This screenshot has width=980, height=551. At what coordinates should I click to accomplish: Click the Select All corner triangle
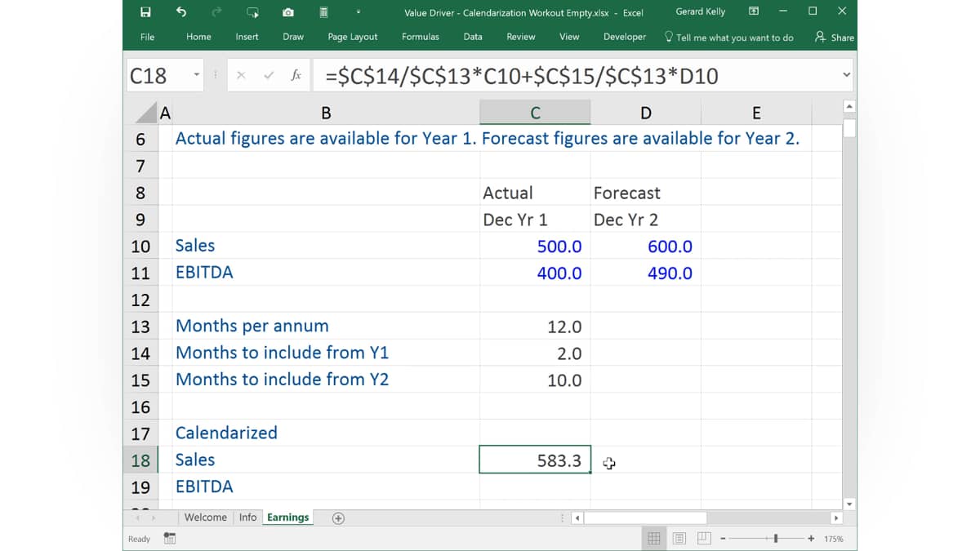click(x=145, y=113)
